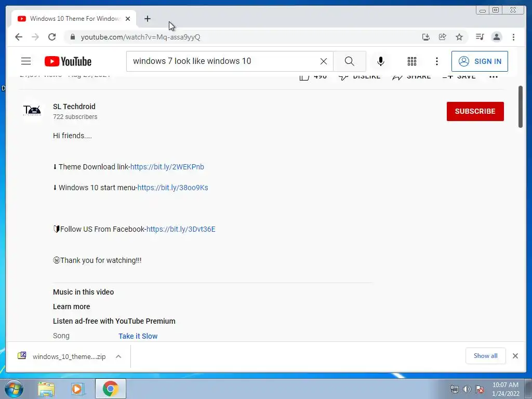Click Show all downloads
Viewport: 532px width, 399px height.
click(x=486, y=355)
